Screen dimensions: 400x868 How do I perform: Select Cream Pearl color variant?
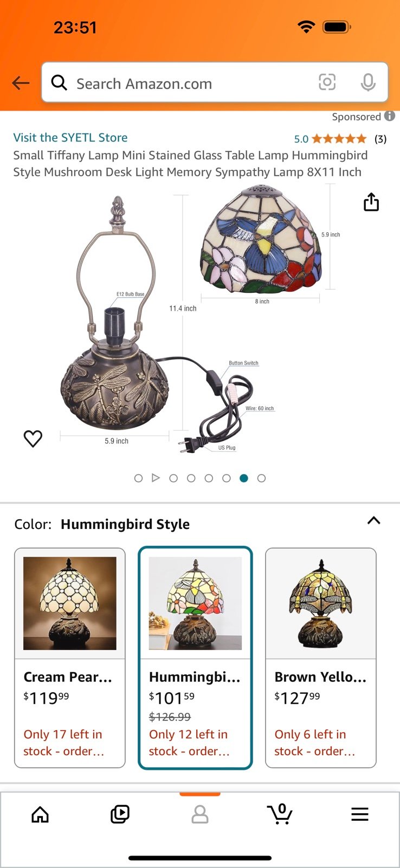click(70, 658)
